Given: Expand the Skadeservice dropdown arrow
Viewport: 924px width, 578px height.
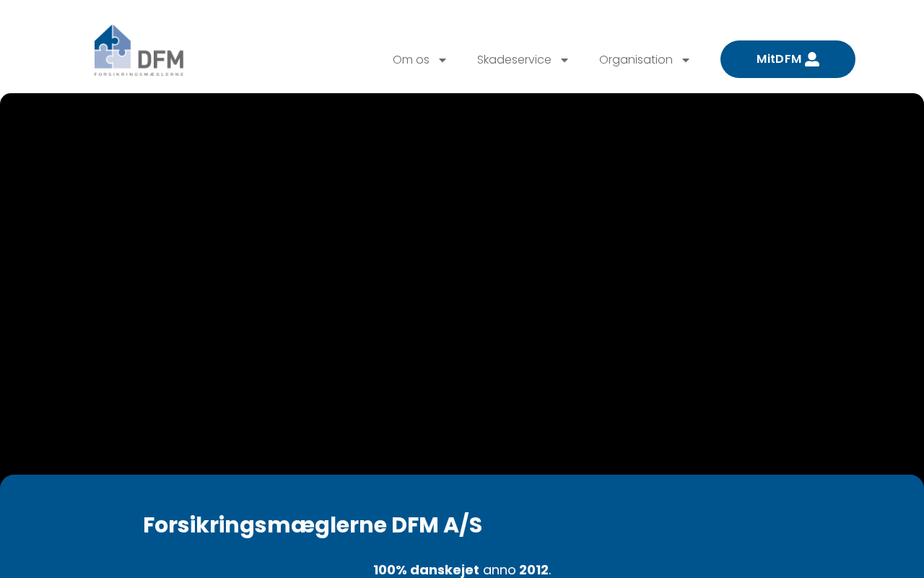Looking at the screenshot, I should 565,60.
